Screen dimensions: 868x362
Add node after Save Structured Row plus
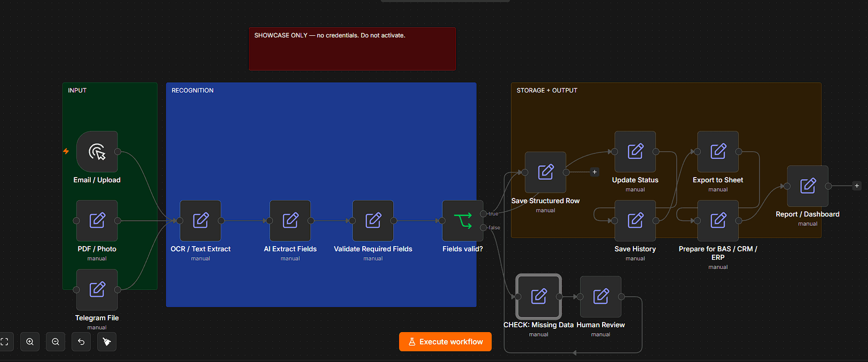(x=595, y=172)
